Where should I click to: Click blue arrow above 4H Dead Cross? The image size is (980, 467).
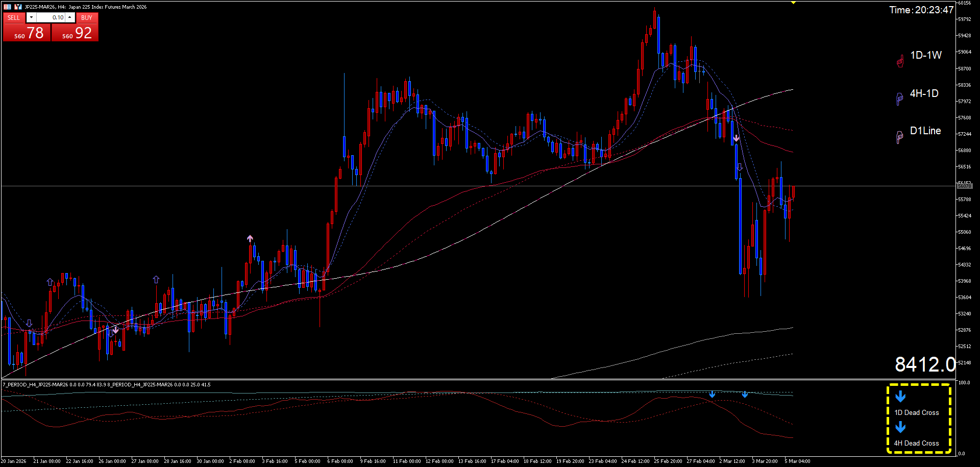(900, 427)
